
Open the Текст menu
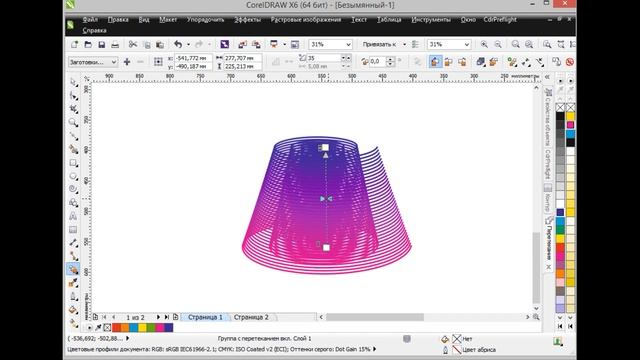pyautogui.click(x=359, y=20)
